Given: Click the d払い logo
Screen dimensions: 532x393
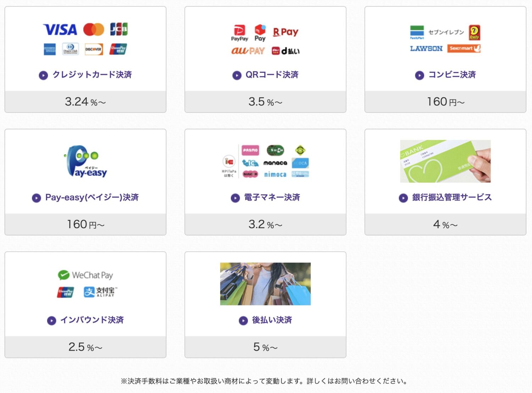Looking at the screenshot, I should [x=286, y=51].
